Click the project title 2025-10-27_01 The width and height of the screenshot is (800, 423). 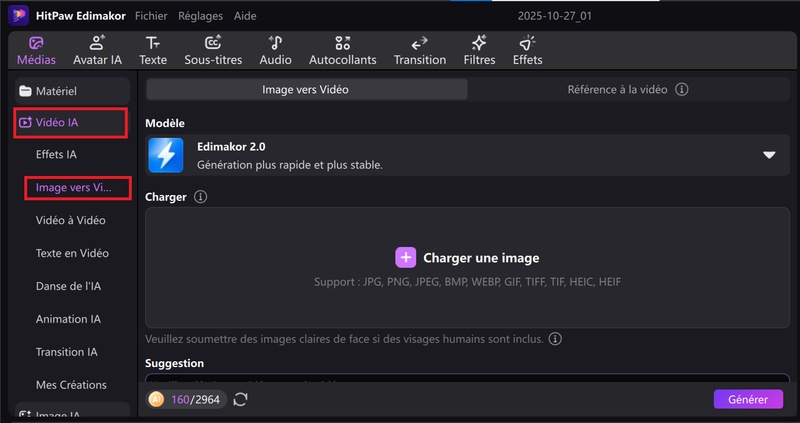[x=555, y=16]
